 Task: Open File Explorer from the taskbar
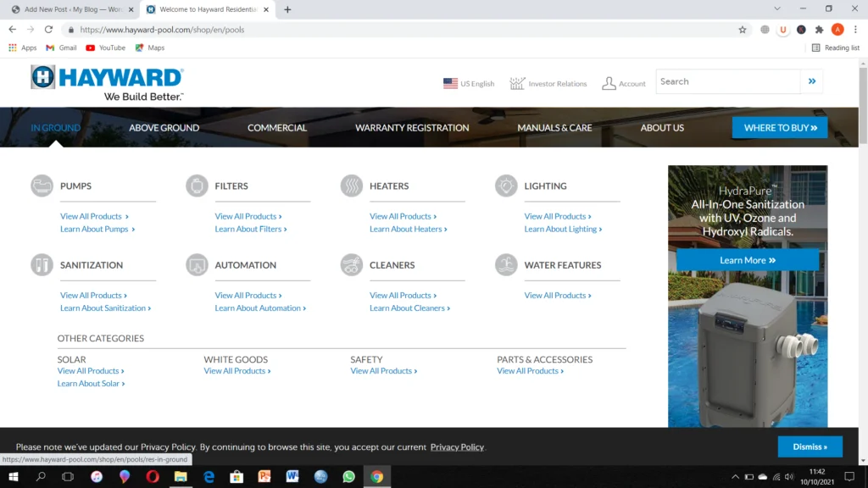coord(181,476)
